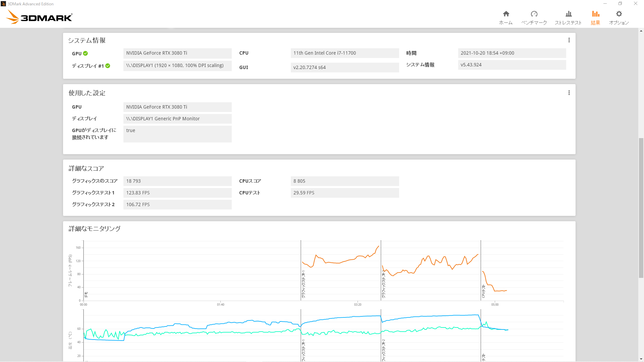This screenshot has width=644, height=362.
Task: Click the 03:20 time marker on the frame rate chart
Action: [x=358, y=304]
